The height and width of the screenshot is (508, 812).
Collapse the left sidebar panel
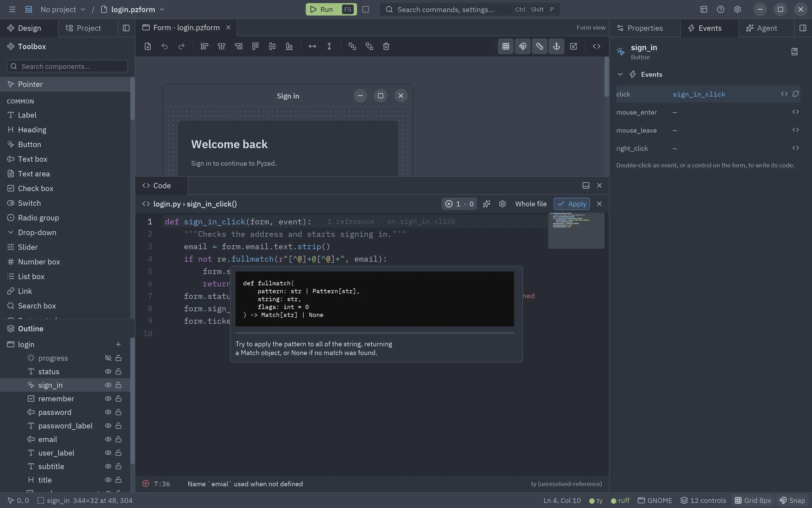(x=126, y=28)
